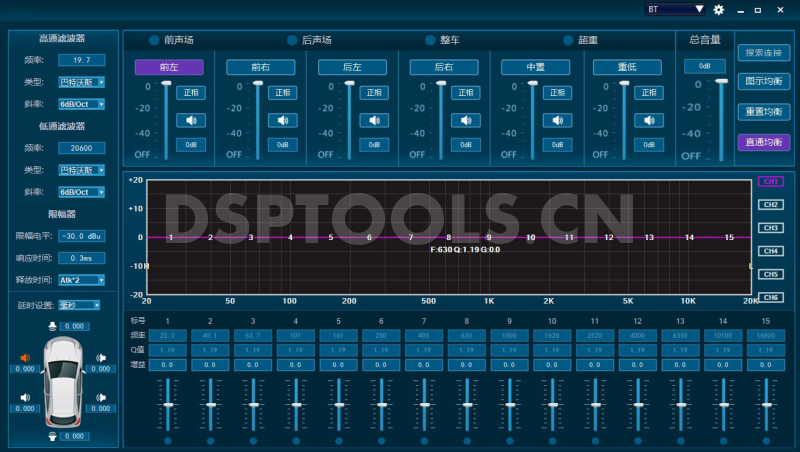Click the 图示均衡 button

[764, 81]
